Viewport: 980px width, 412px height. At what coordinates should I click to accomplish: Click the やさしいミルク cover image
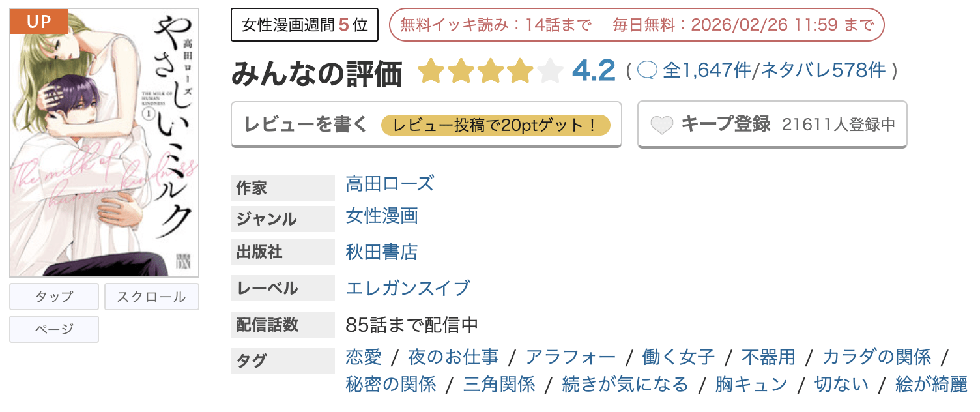104,140
